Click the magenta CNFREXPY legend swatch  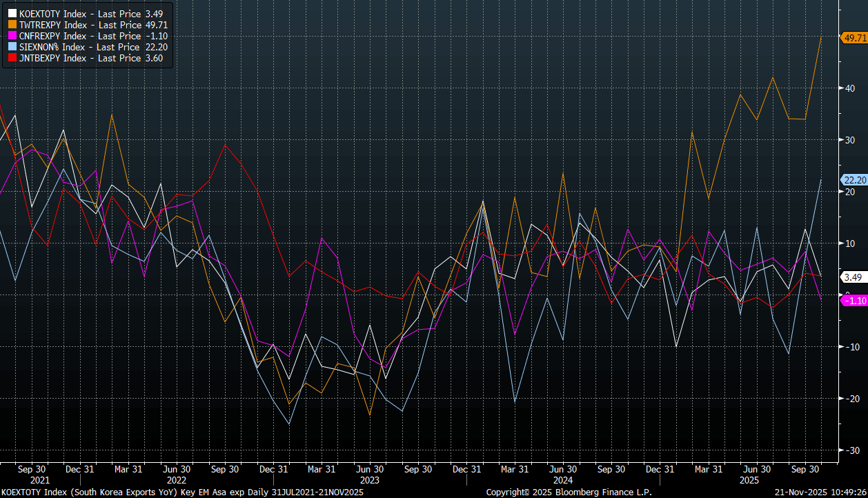click(x=12, y=36)
